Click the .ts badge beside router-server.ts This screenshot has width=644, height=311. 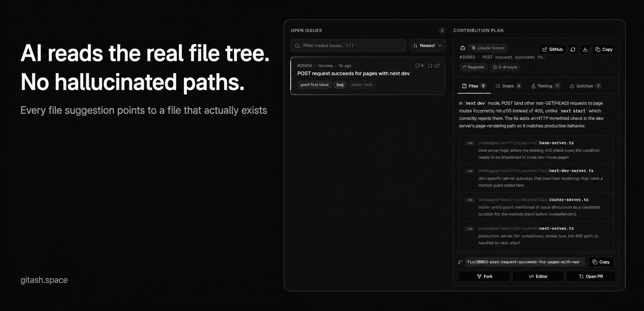pyautogui.click(x=469, y=200)
